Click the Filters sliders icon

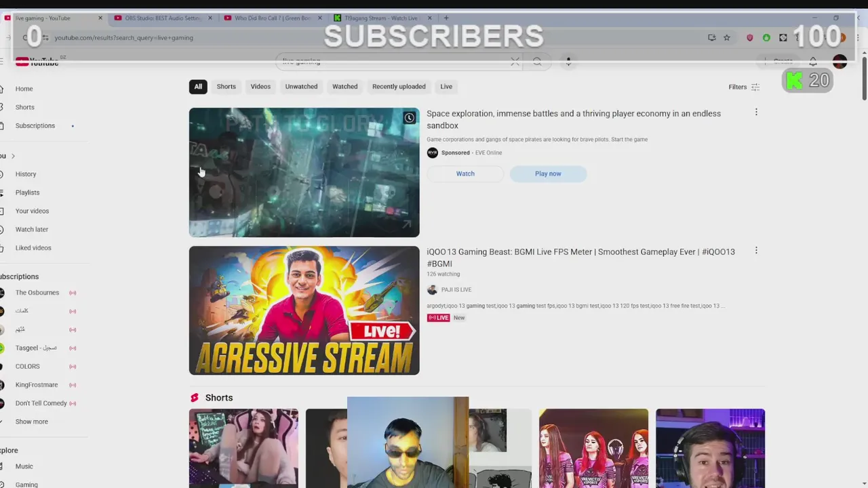[x=755, y=87]
